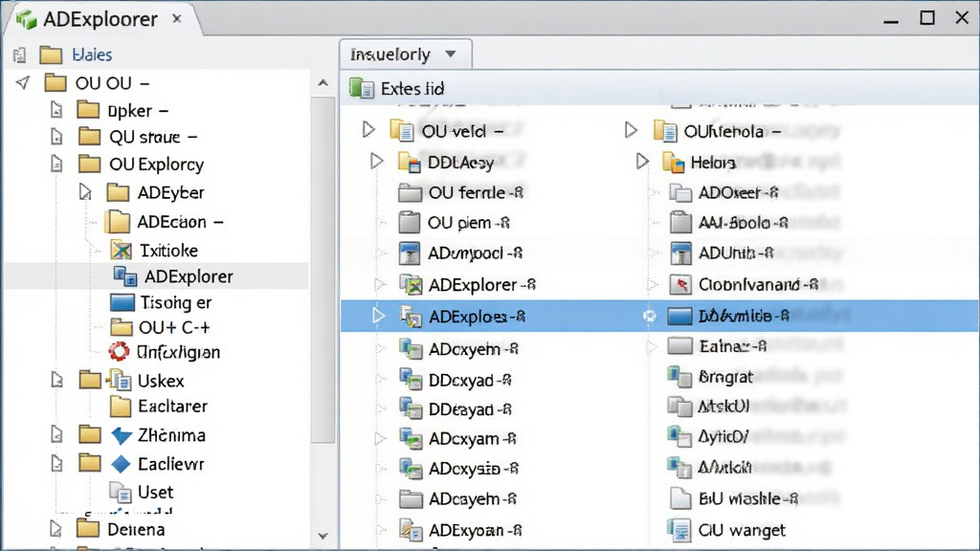This screenshot has width=980, height=551.
Task: Expand the OU veld node
Action: pos(368,130)
